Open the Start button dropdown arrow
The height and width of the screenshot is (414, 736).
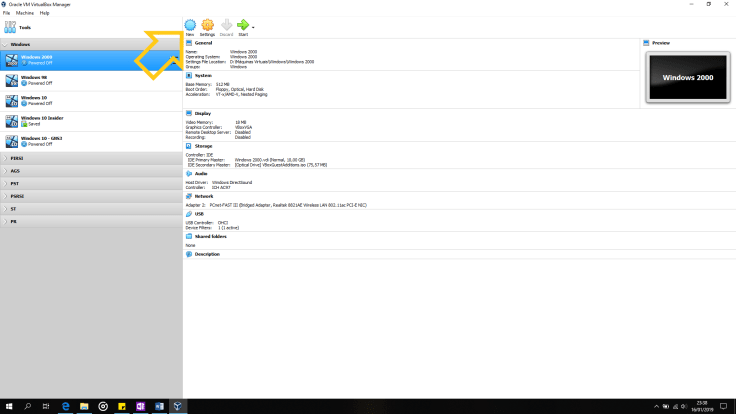(254, 27)
